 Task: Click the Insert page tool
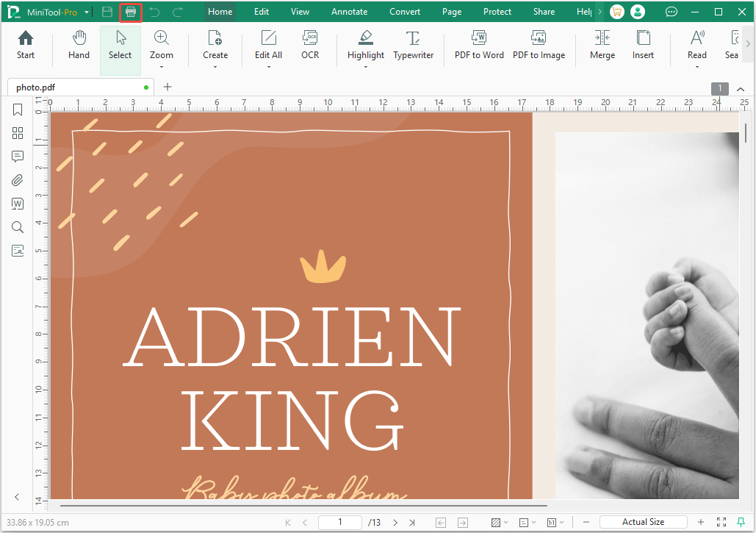[x=643, y=45]
